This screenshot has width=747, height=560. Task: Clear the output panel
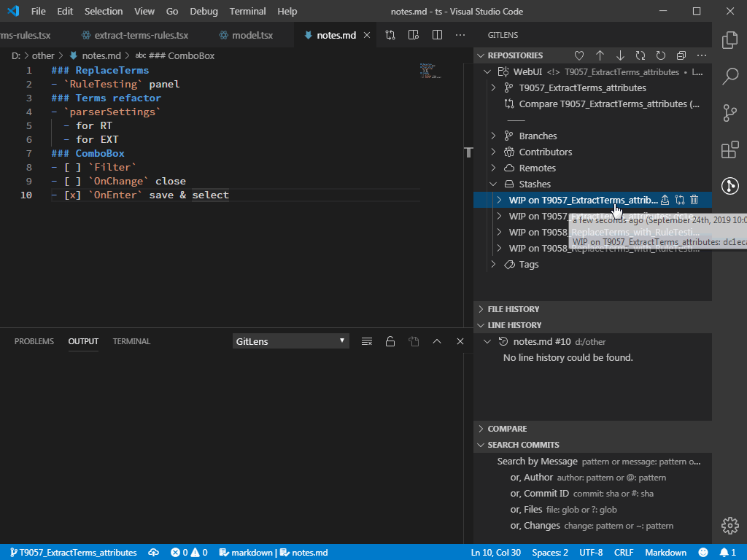[x=367, y=341]
